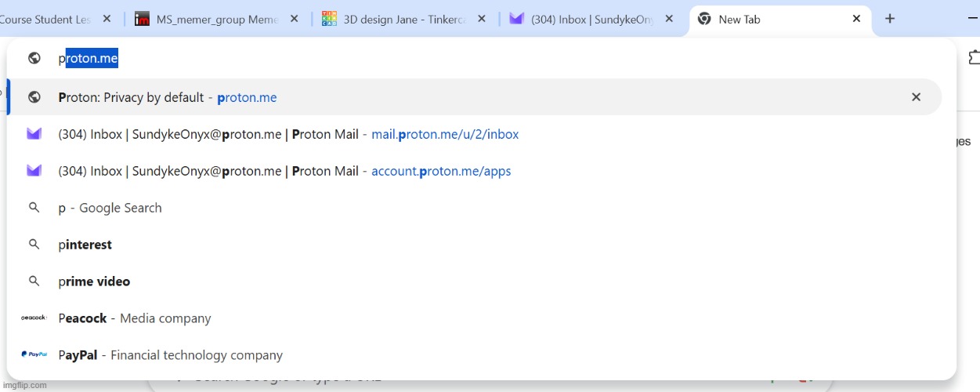The width and height of the screenshot is (980, 392).
Task: Switch to the 3D design Jane Tinkercad tab
Action: click(404, 19)
